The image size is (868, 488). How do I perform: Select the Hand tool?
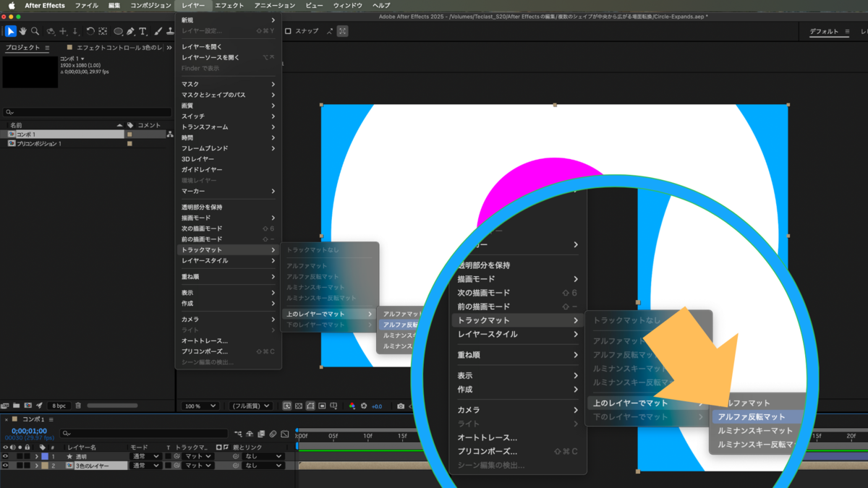[x=23, y=31]
